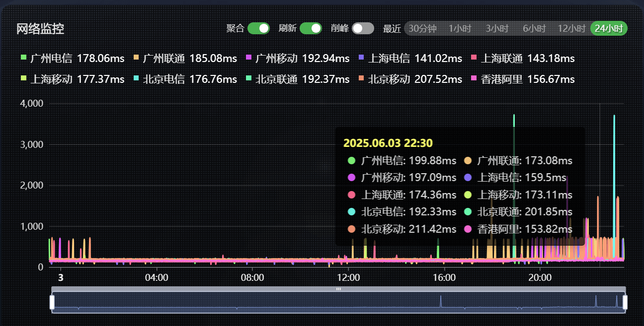Viewport: 644px width, 326px height.
Task: Toggle the 聚合 aggregation switch
Action: point(258,28)
